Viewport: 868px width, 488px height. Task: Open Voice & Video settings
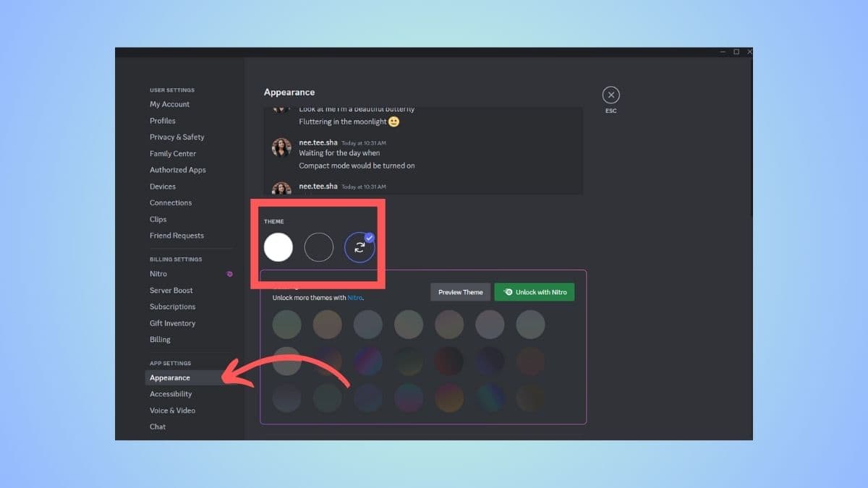[173, 411]
